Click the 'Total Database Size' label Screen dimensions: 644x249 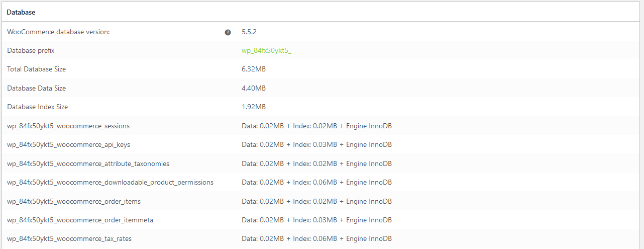tap(36, 69)
